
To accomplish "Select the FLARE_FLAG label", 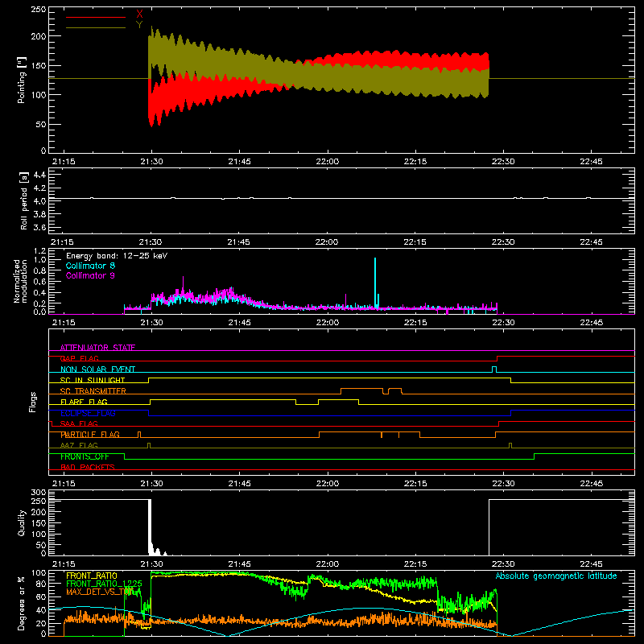I will tap(84, 402).
